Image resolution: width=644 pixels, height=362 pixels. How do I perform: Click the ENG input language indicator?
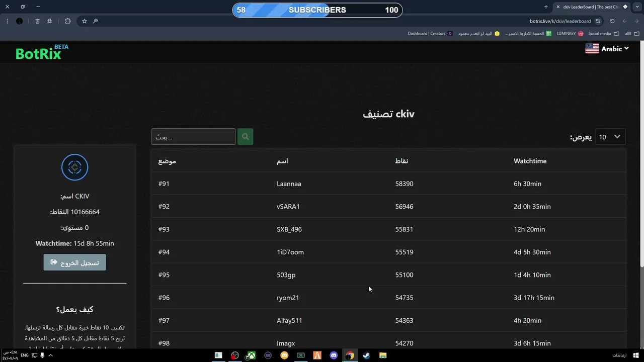coord(25,355)
